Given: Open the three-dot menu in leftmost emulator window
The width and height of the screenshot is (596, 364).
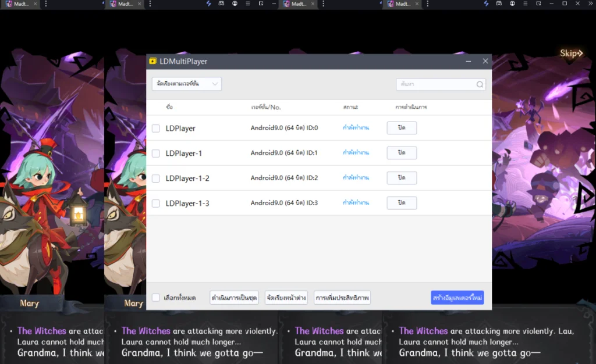Looking at the screenshot, I should coord(46,3).
